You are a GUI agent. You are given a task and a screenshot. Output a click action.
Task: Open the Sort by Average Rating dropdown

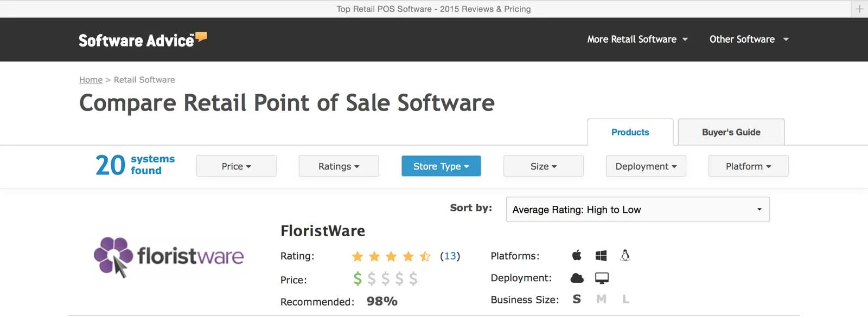click(x=637, y=210)
